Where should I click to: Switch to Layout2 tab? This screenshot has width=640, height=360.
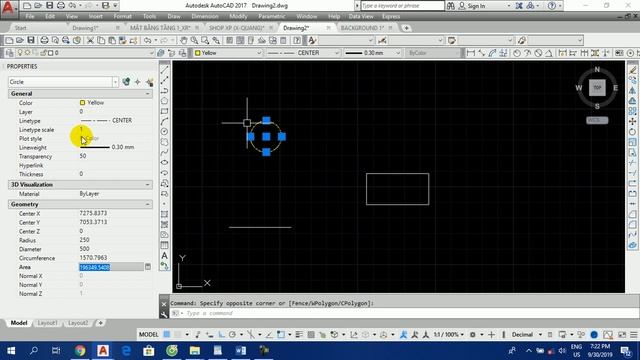point(78,323)
